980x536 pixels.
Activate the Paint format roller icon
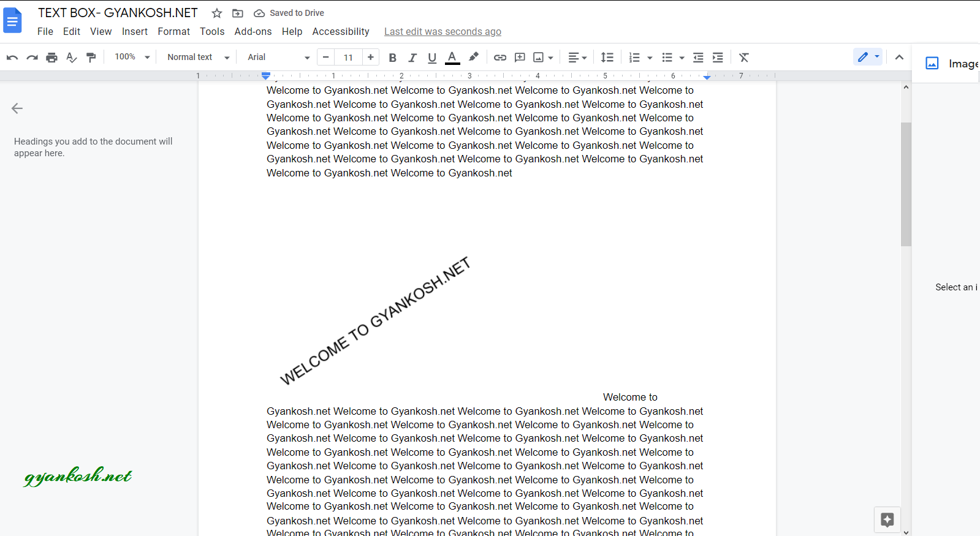(x=91, y=58)
